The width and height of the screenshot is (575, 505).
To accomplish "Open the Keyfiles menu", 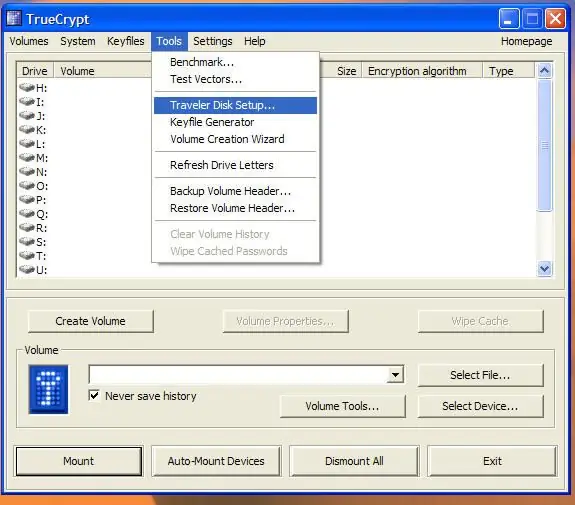I will tap(125, 41).
